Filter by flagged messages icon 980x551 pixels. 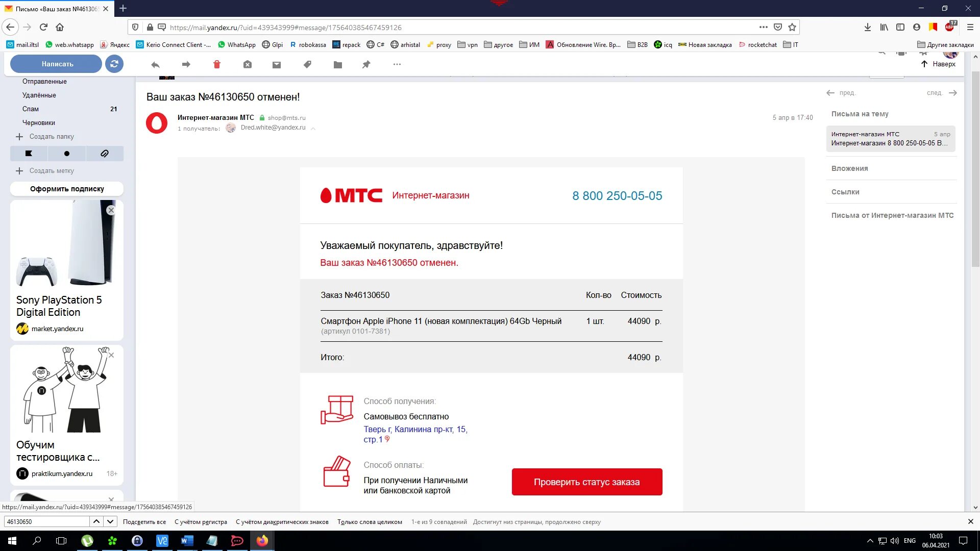tap(29, 154)
